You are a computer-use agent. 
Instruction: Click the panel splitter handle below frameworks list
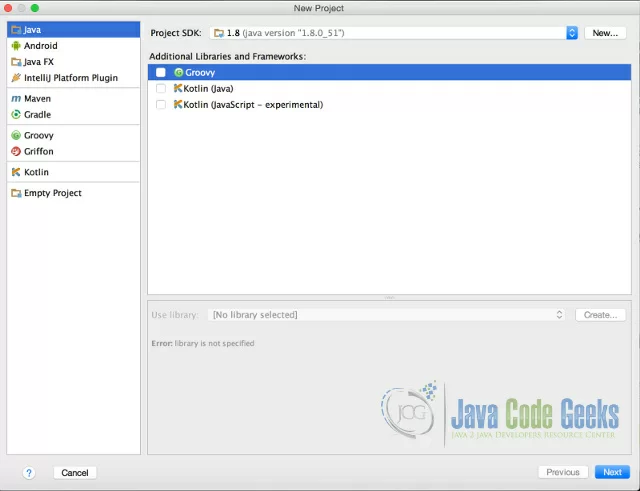coord(389,298)
